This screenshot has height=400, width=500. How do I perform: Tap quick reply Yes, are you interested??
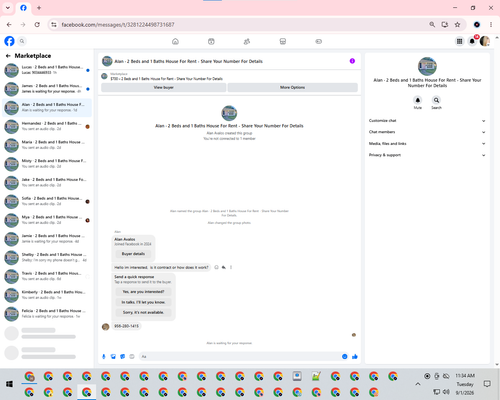pos(143,292)
